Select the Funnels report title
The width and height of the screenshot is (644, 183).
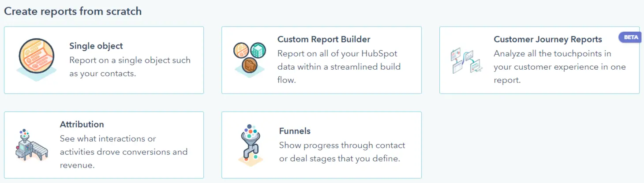click(295, 131)
